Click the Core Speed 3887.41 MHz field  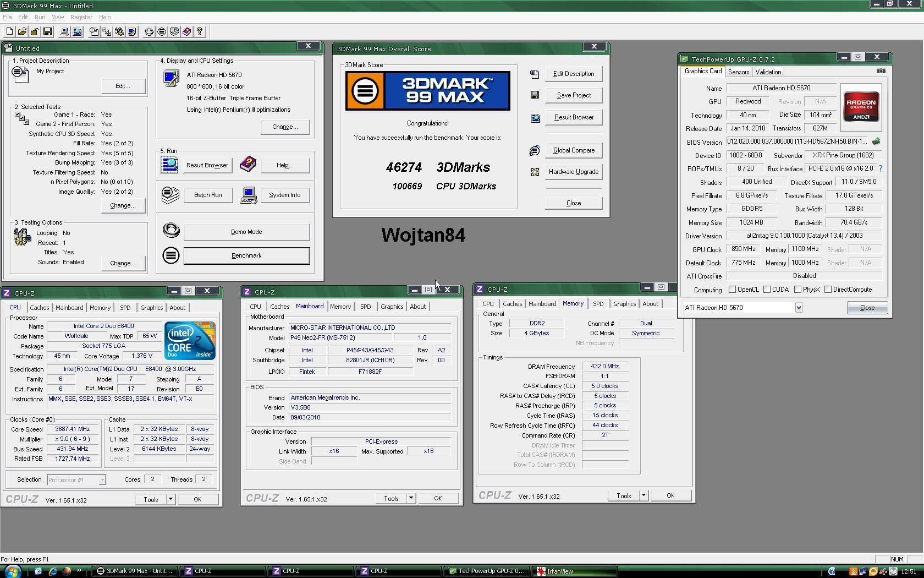coord(73,429)
